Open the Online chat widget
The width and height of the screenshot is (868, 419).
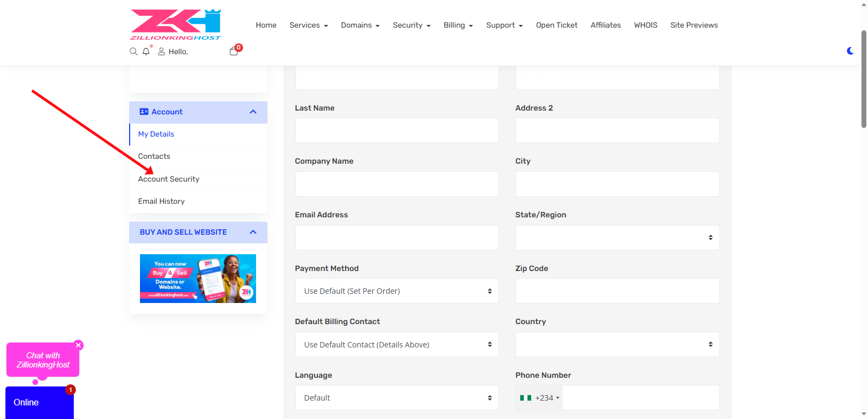pos(39,402)
